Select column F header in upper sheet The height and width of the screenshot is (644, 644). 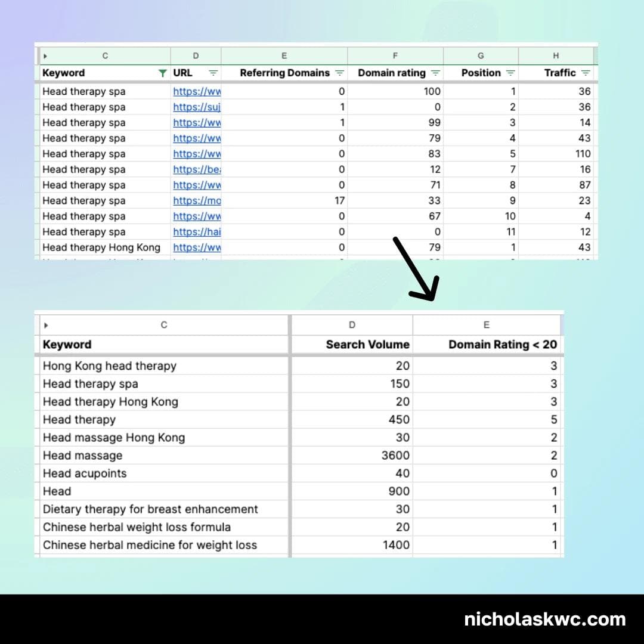coord(395,56)
